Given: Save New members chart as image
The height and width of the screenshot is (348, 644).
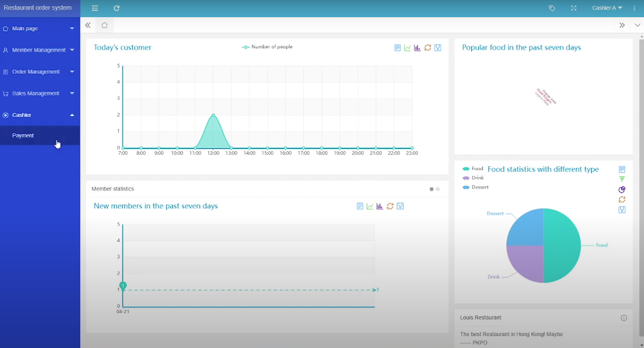Looking at the screenshot, I should (400, 206).
